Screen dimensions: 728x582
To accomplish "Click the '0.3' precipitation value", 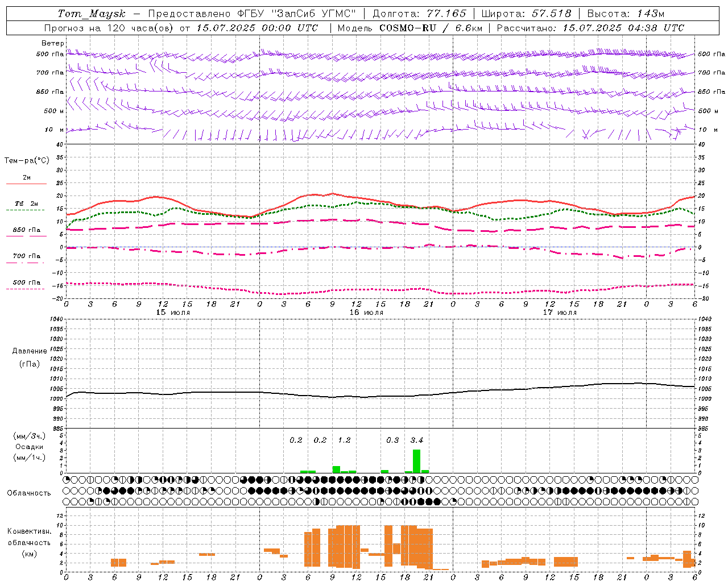I will point(392,440).
